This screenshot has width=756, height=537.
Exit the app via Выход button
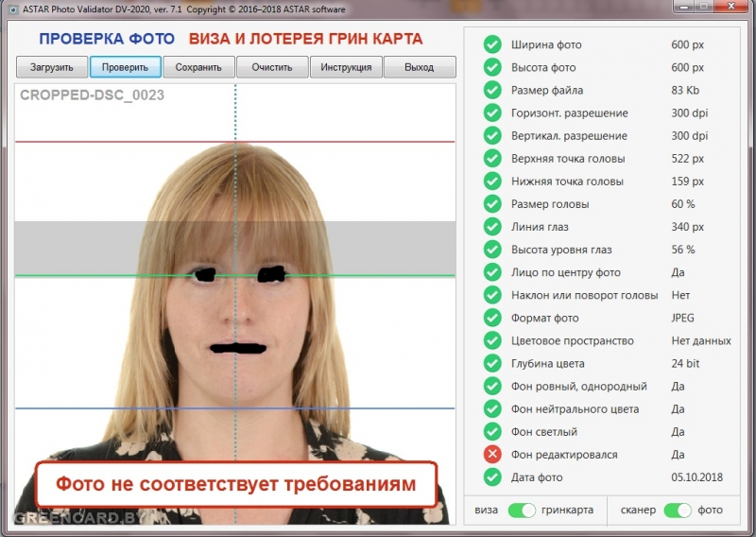point(420,67)
